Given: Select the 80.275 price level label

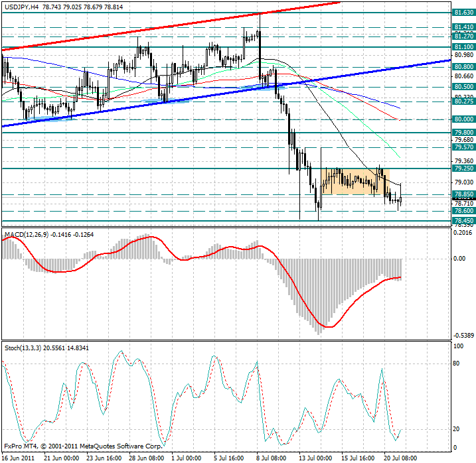Looking at the screenshot, I should tap(463, 101).
